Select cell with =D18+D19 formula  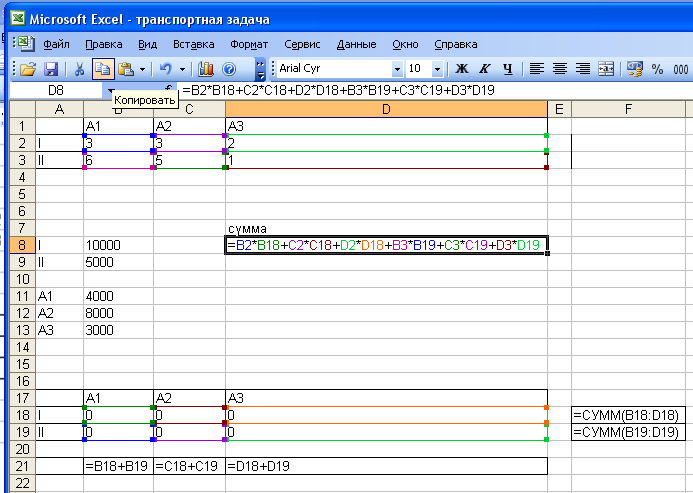(386, 466)
